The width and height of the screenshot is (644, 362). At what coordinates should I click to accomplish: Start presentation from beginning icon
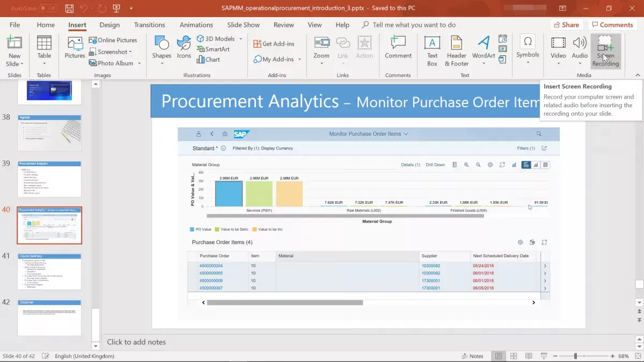click(116, 8)
